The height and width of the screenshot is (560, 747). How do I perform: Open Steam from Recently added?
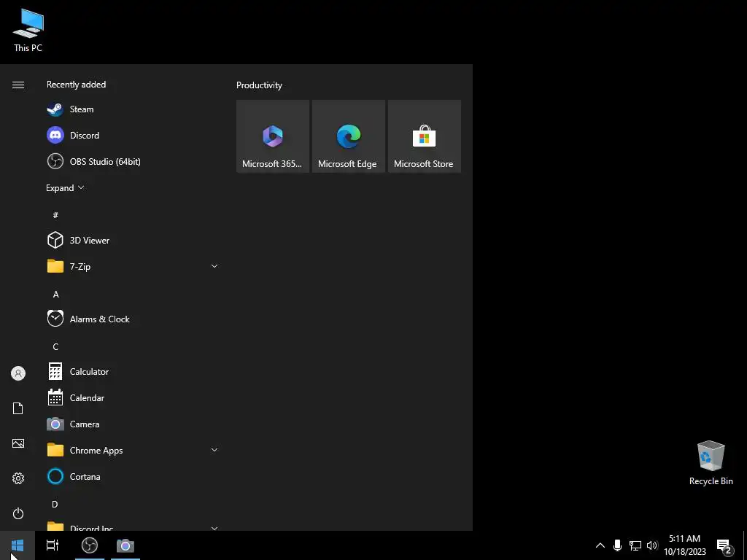click(x=132, y=109)
